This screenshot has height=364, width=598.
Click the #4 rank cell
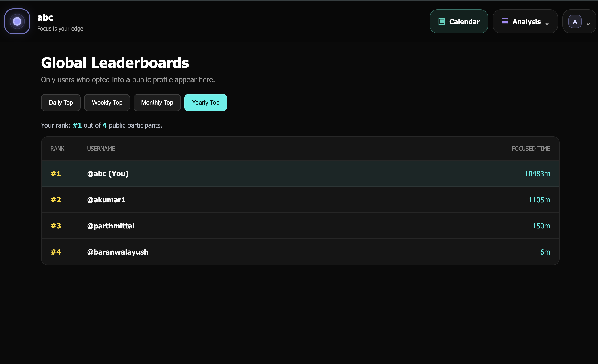pyautogui.click(x=56, y=252)
